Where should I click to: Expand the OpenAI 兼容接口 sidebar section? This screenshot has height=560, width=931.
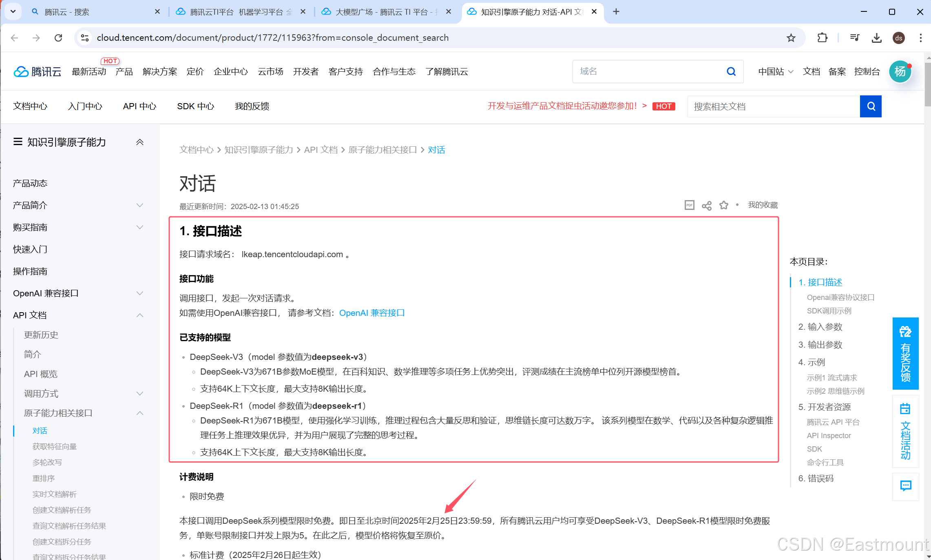click(139, 293)
